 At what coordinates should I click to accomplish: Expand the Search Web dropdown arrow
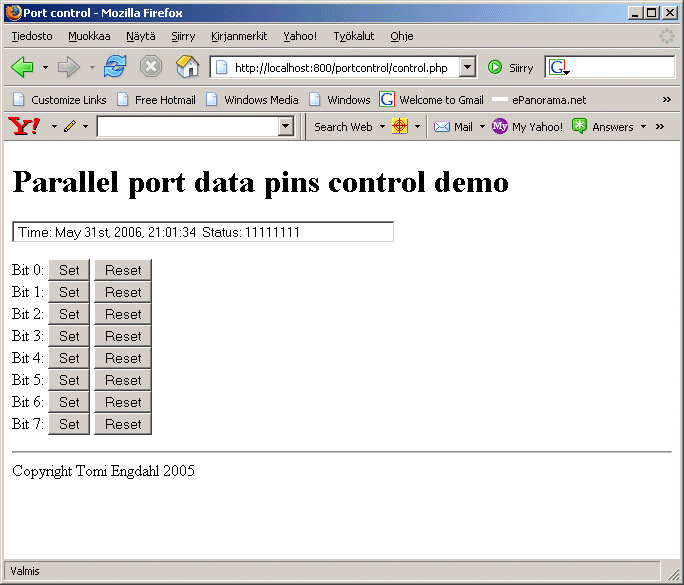[383, 127]
